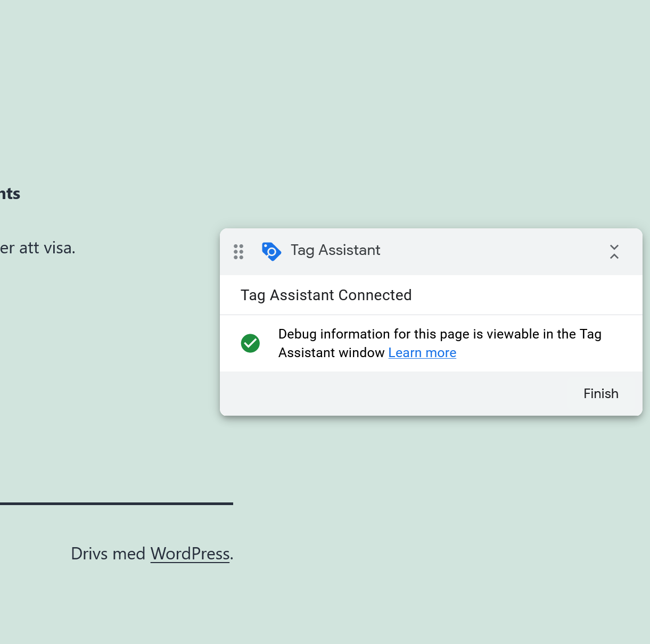Screen dimensions: 650x644
Task: Click the Tag Assistant title text
Action: (x=335, y=250)
